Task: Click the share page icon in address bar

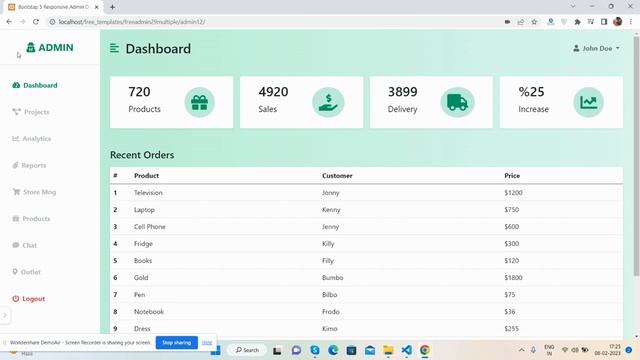Action: (521, 22)
